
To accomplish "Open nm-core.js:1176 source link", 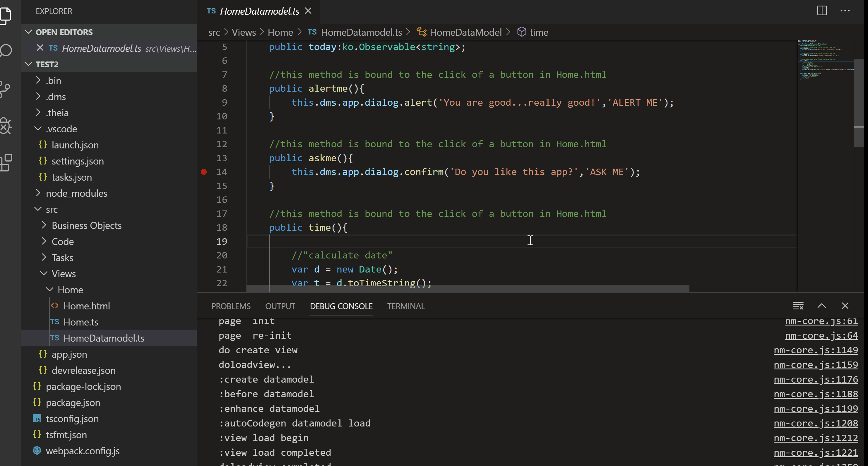I will pyautogui.click(x=816, y=379).
